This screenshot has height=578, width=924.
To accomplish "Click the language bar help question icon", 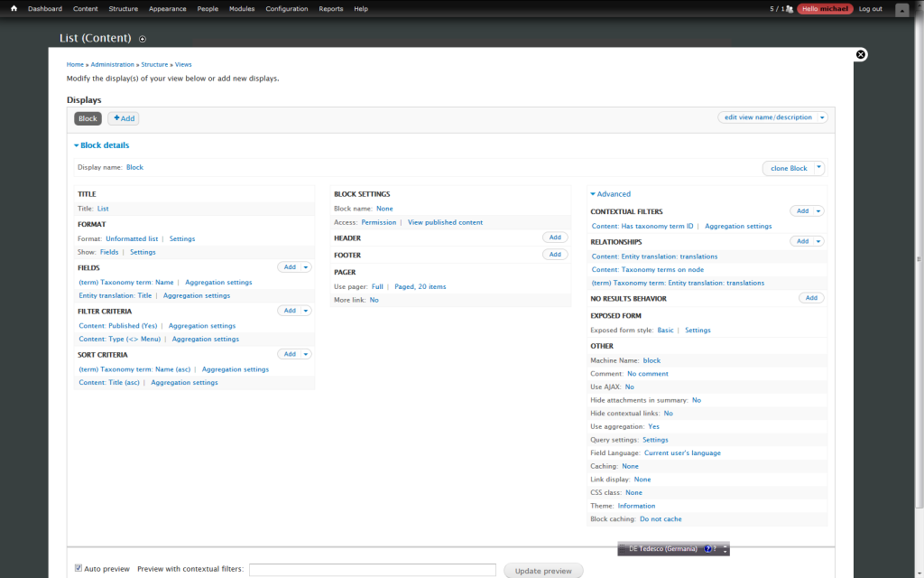I will coord(708,549).
